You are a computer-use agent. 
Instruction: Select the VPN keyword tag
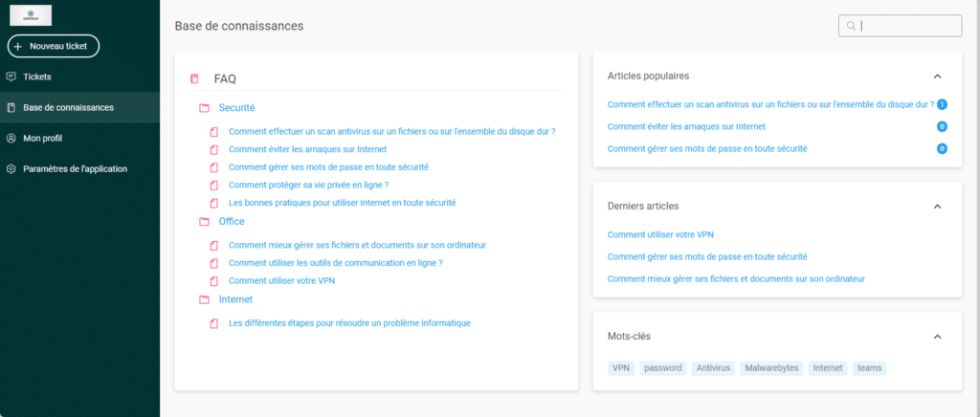coord(622,368)
